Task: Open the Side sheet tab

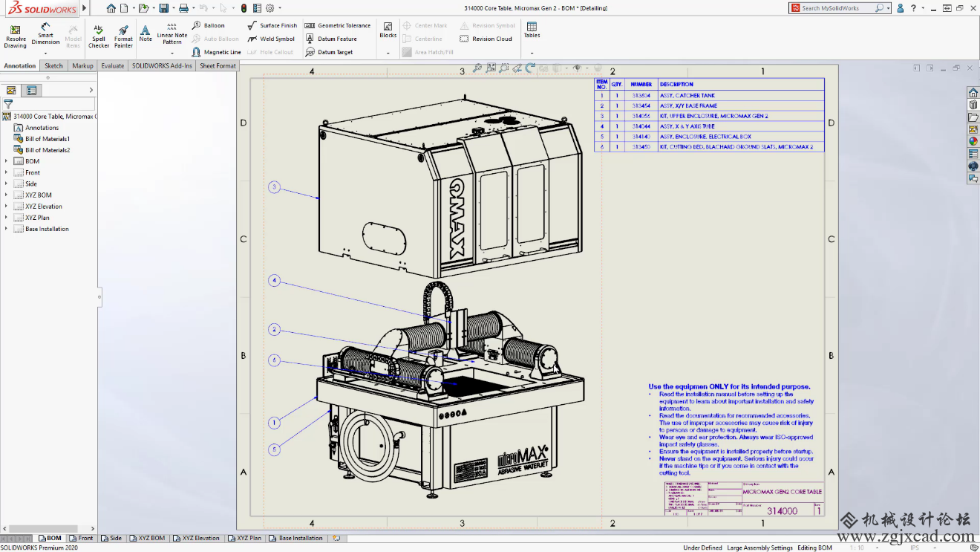Action: coord(111,538)
